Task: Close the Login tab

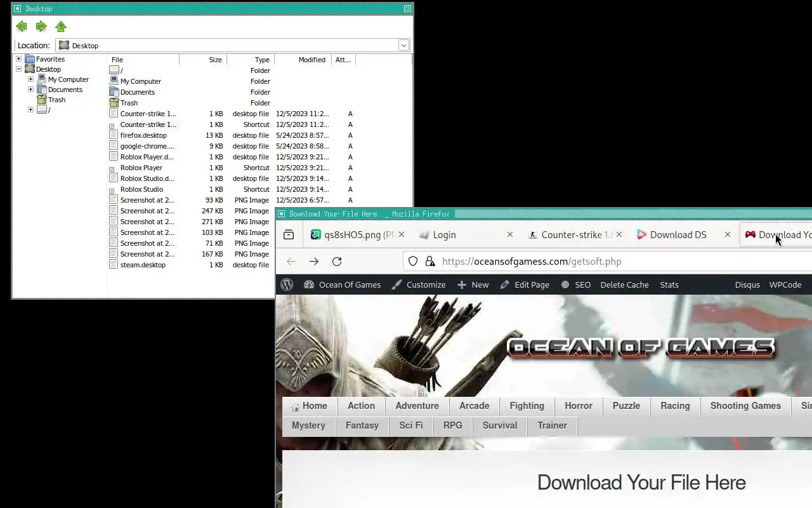Action: pyautogui.click(x=509, y=234)
